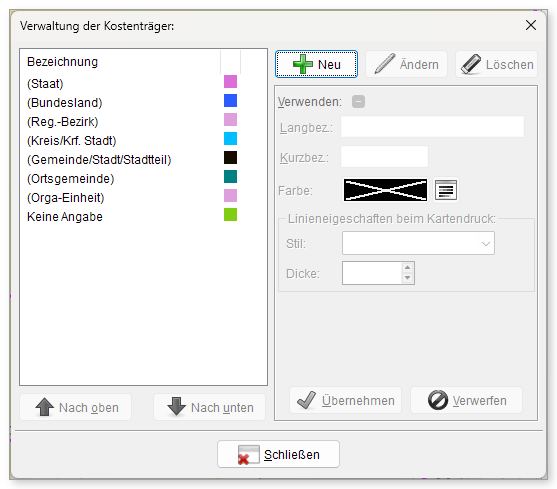Screen dimensions: 557x489
Task: Click into the Dicke number field
Action: pyautogui.click(x=372, y=273)
